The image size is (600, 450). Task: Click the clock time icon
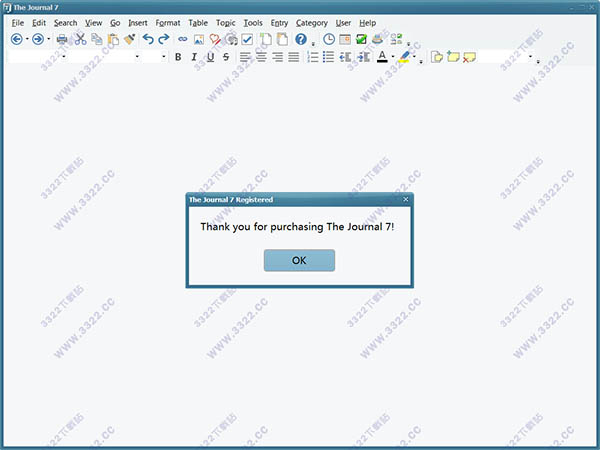click(329, 39)
